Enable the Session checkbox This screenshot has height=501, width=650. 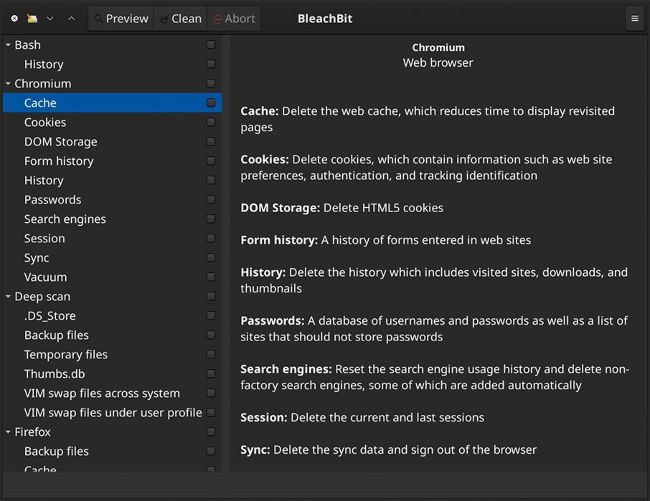coord(211,238)
